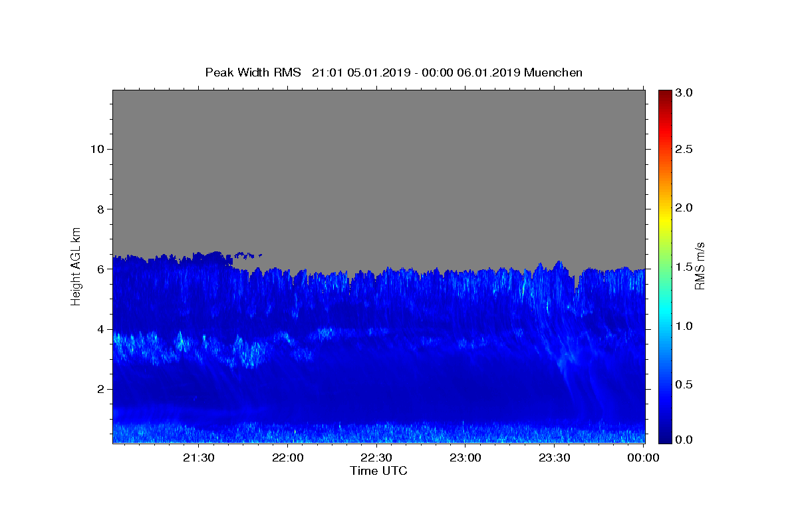798x532 pixels.
Task: Click the colorbar value 2.5
Action: (685, 150)
